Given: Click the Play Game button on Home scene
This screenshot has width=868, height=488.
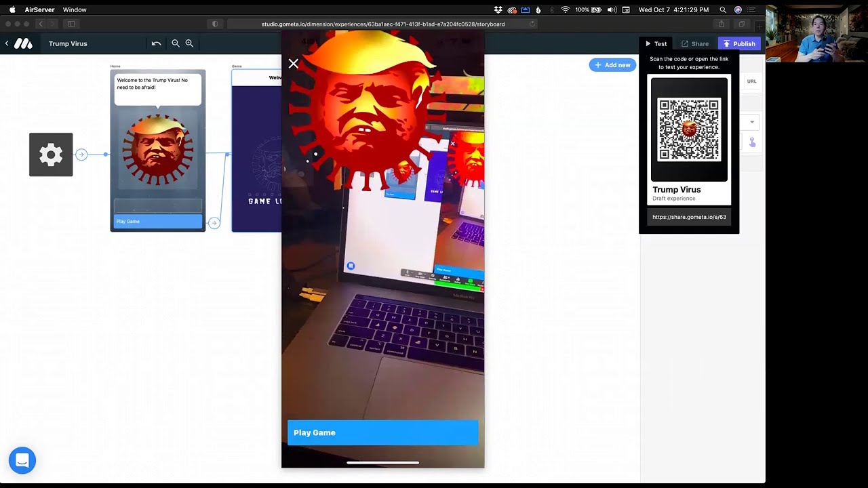Looking at the screenshot, I should (x=158, y=221).
